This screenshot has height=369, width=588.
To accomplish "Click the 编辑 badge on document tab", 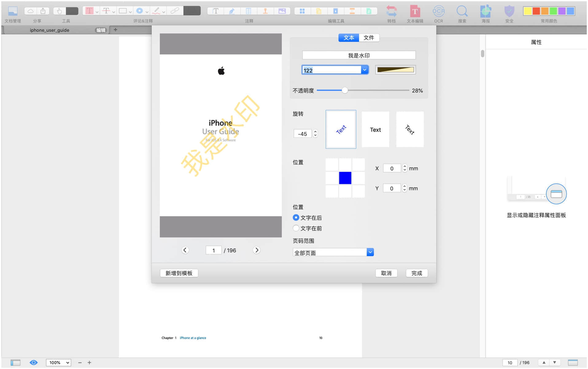I will (x=101, y=30).
